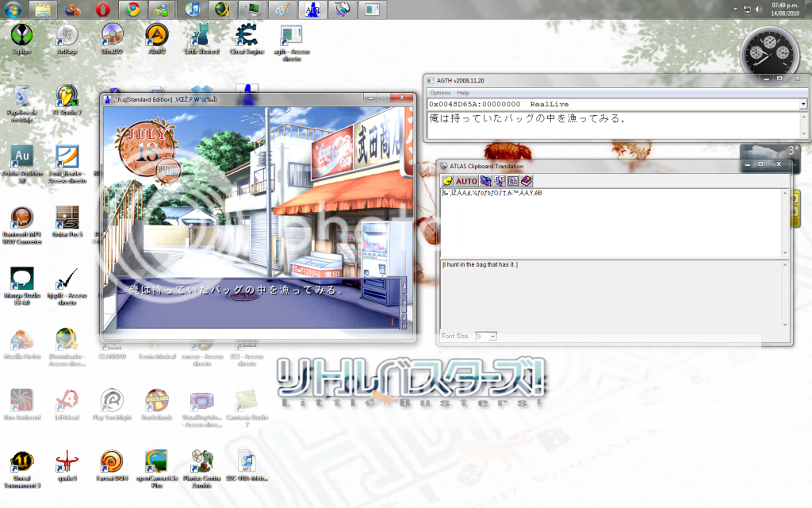
Task: Click the environment settings icon in ATLAS toolbar
Action: coord(513,181)
